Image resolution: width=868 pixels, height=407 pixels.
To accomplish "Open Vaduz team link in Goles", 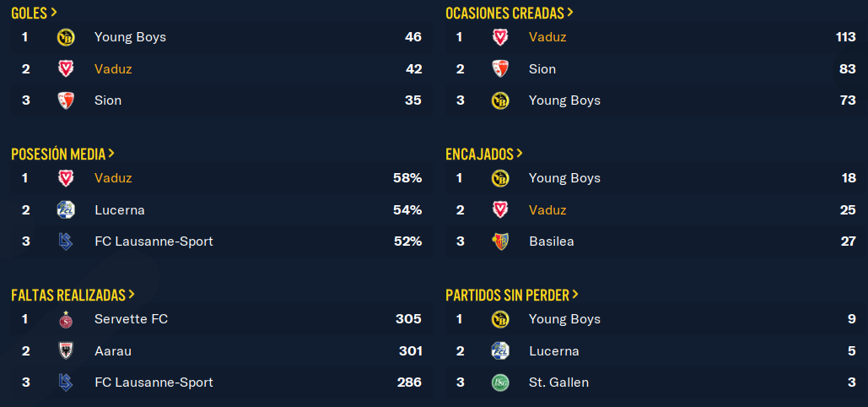I will coord(113,68).
